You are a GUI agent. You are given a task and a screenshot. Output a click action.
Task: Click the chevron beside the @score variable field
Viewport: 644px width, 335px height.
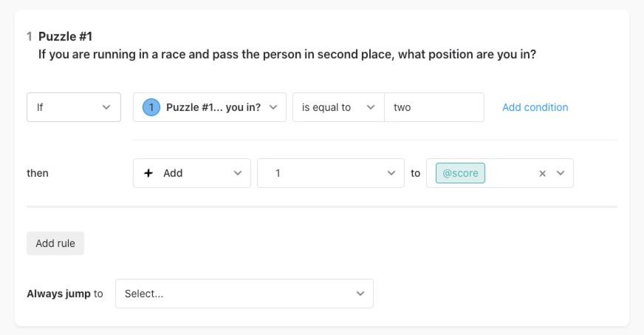point(561,173)
